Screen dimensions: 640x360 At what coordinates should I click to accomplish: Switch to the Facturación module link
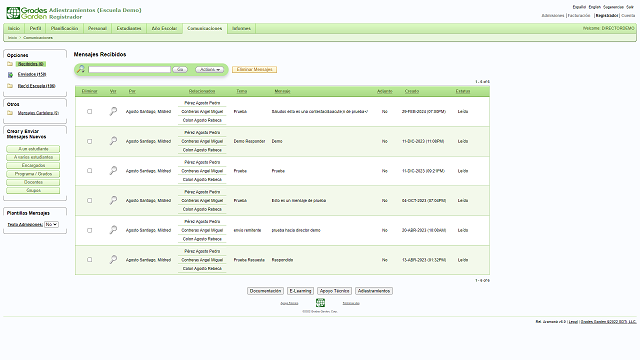tap(579, 16)
